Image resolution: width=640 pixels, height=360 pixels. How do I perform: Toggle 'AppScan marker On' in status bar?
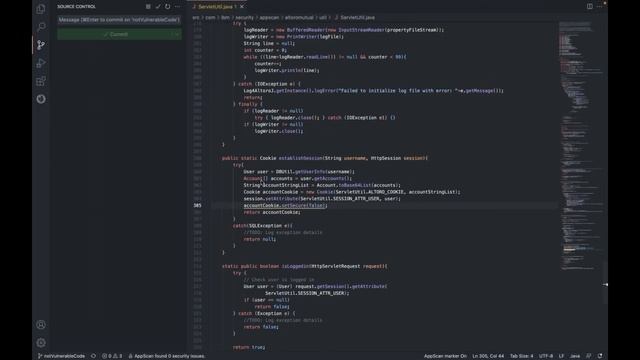445,356
